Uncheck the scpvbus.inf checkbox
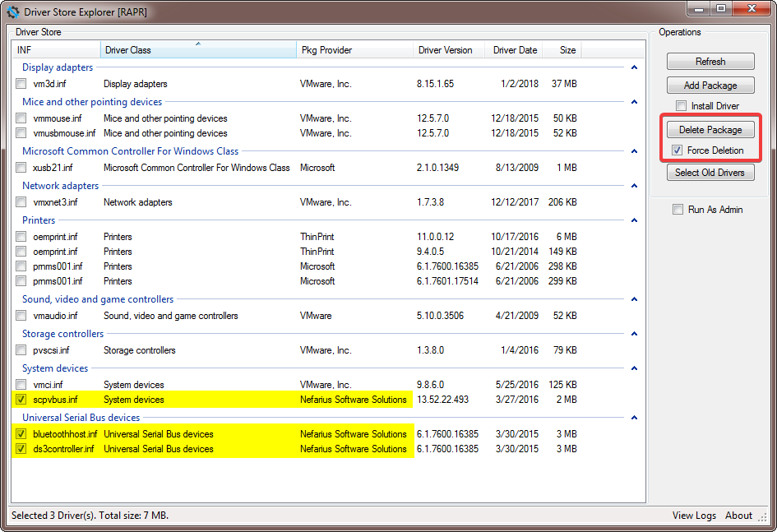Image resolution: width=777 pixels, height=532 pixels. pos(21,400)
